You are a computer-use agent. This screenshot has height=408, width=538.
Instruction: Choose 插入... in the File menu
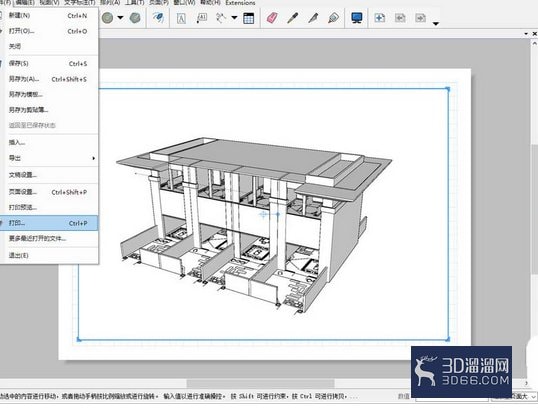[49, 142]
